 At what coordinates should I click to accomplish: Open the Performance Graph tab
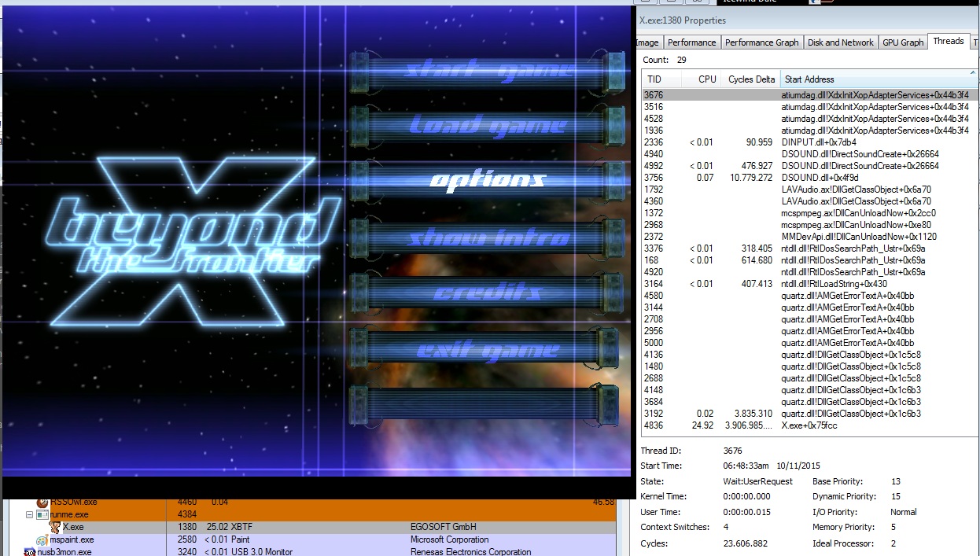(x=761, y=42)
